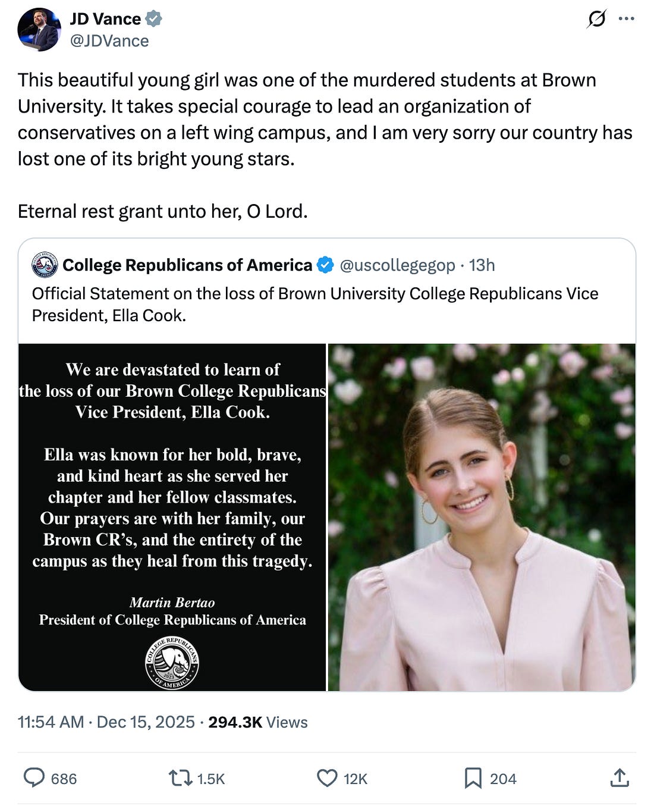Click JD Vance's profile avatar
654x812 pixels.
pyautogui.click(x=39, y=30)
